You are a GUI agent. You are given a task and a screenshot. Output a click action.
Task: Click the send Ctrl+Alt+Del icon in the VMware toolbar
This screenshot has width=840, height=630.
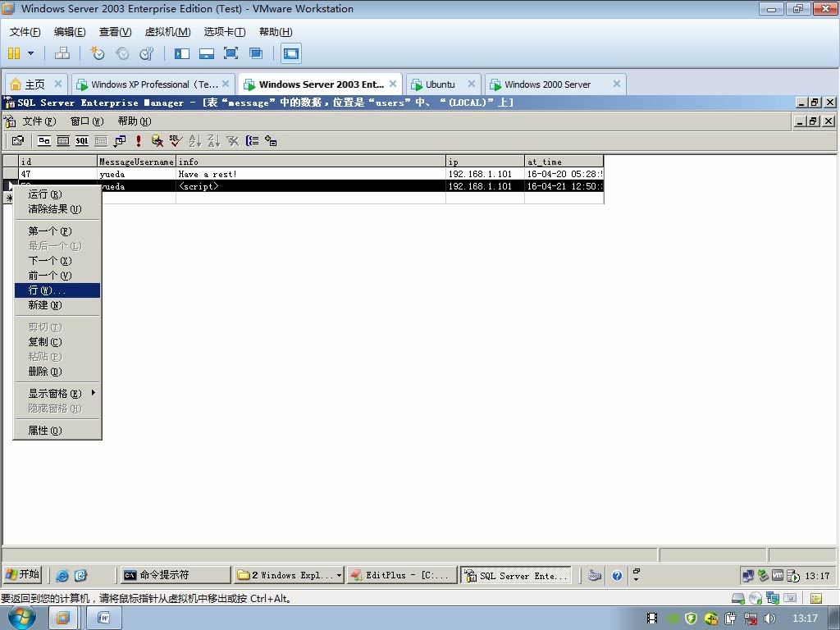pos(62,53)
